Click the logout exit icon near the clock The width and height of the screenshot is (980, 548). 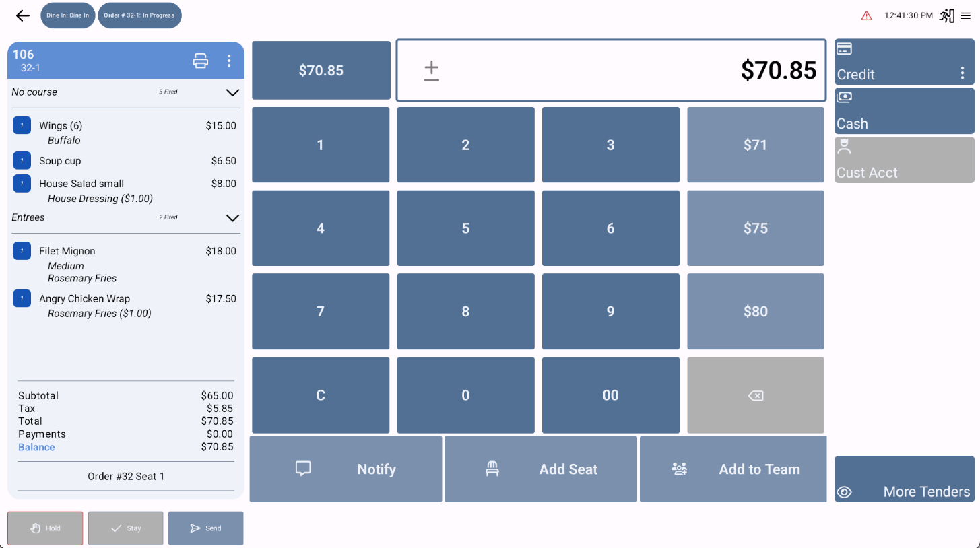(946, 15)
